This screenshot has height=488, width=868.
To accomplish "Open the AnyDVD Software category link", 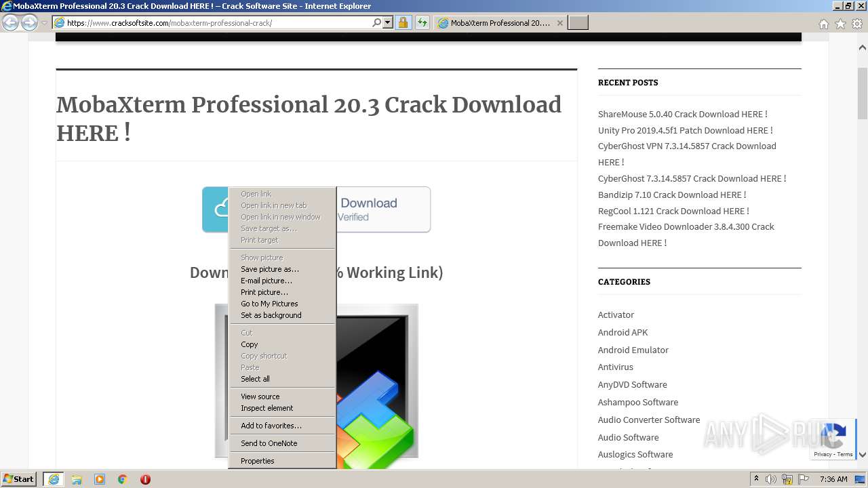I will click(633, 384).
